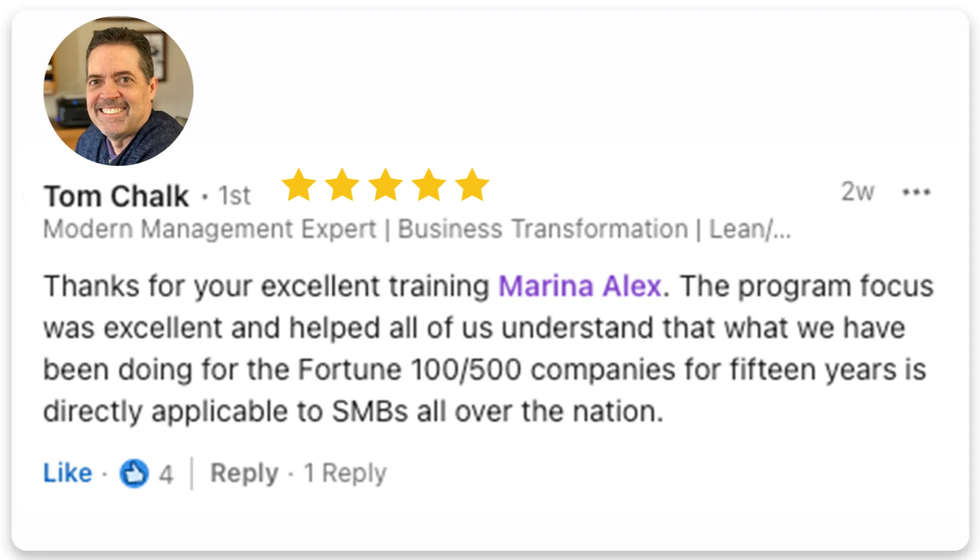Reply to Tom Chalk's comment
Viewport: 980px width, 560px height.
pos(244,473)
